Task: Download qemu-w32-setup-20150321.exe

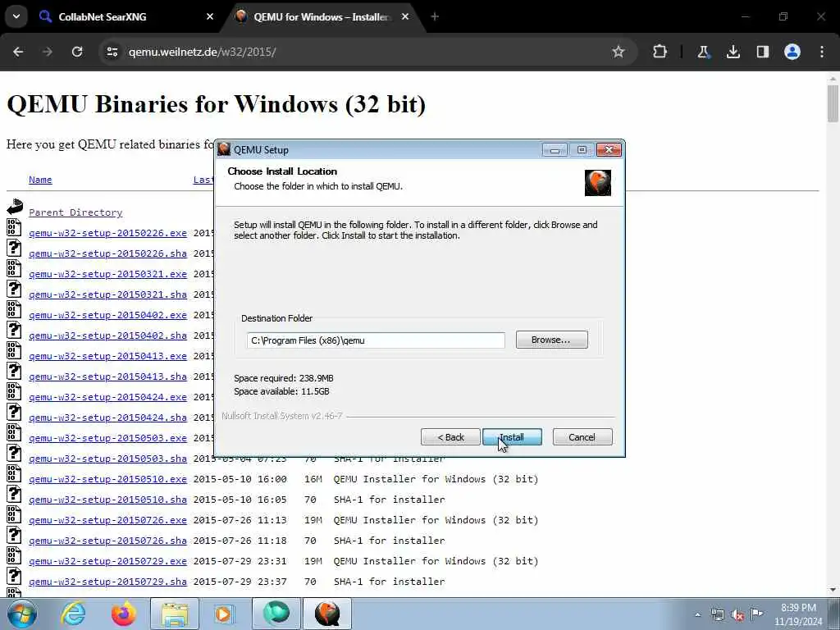Action: coord(107,274)
